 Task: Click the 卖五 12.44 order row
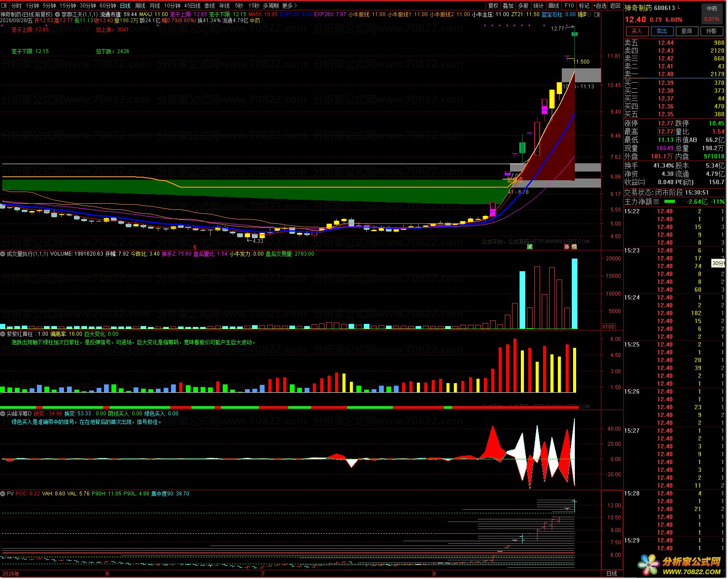pyautogui.click(x=674, y=43)
